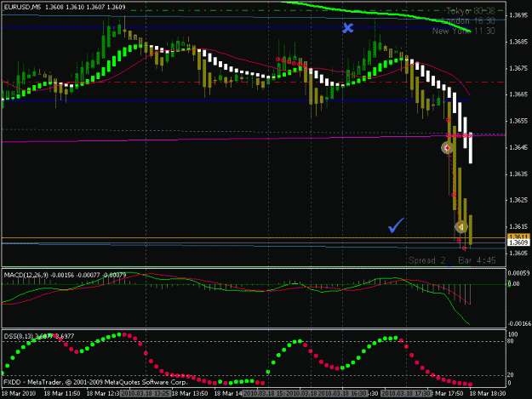Click the FXDD - MetaTrader copyright text
532x399 pixels.
(95, 382)
